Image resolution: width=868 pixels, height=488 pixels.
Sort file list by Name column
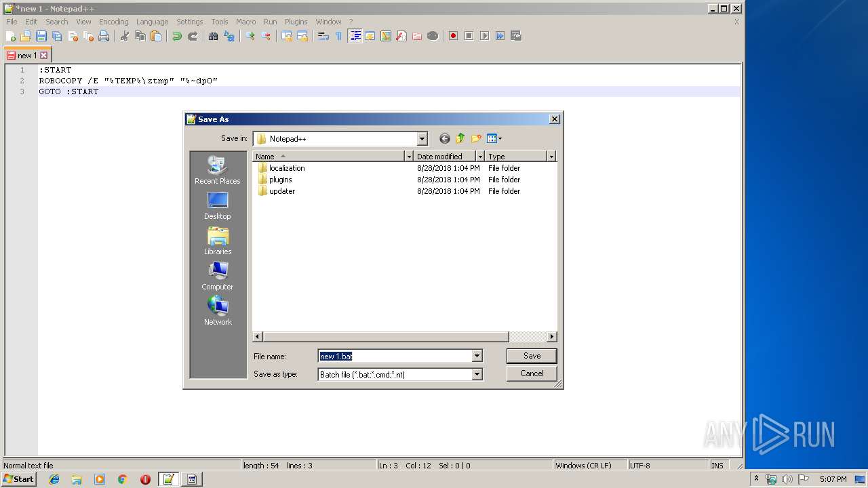point(329,157)
